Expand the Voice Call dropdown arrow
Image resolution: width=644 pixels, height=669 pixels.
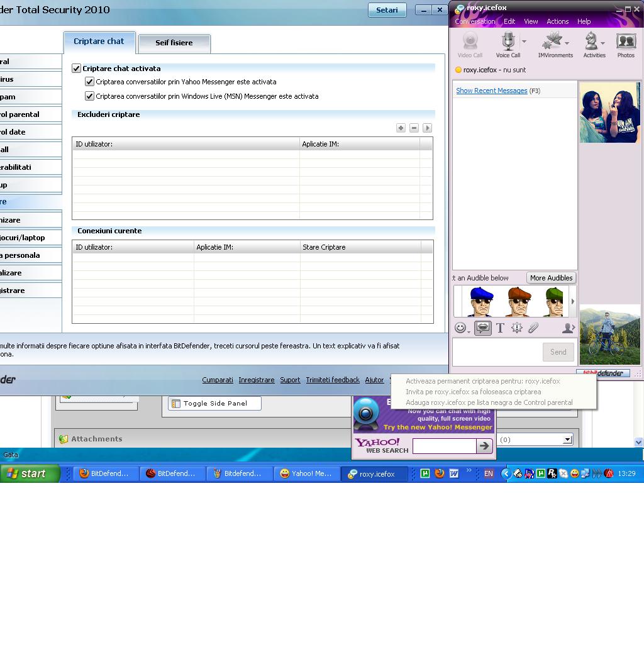click(x=524, y=41)
